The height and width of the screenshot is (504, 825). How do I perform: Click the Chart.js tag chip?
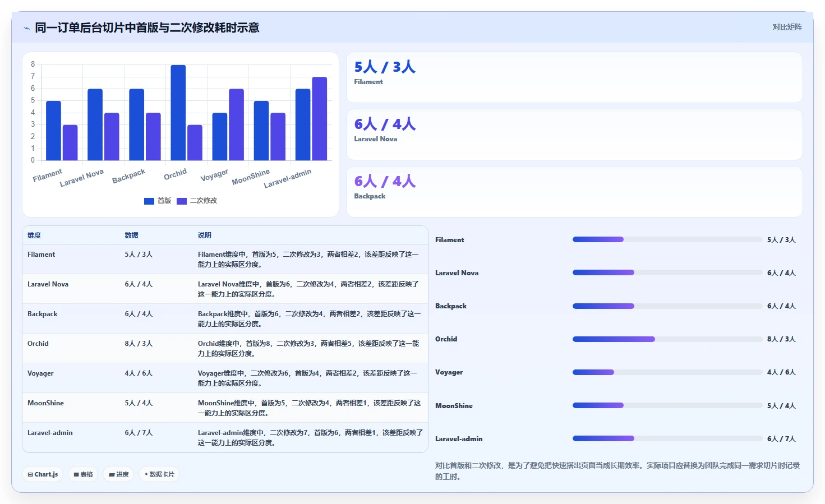point(43,474)
